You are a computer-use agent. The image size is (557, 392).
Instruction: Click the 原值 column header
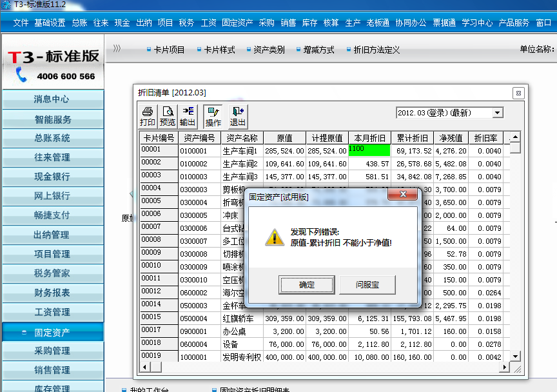[x=284, y=138]
